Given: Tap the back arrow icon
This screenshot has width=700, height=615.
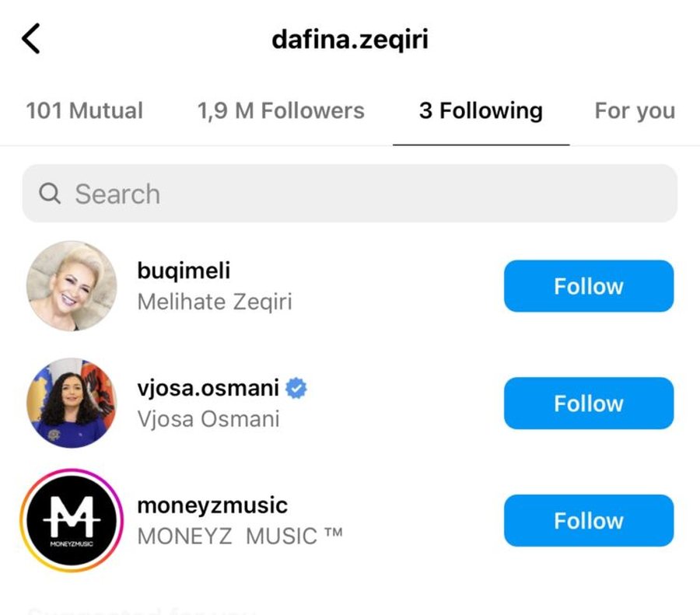Looking at the screenshot, I should 31,39.
